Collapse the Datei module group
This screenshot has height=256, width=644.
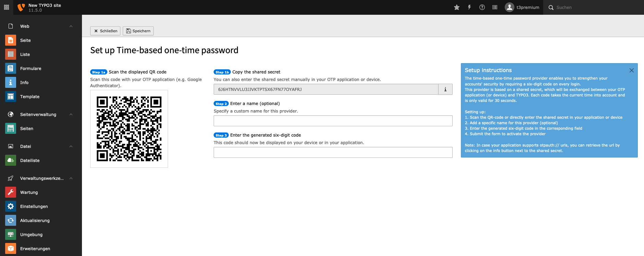[71, 146]
